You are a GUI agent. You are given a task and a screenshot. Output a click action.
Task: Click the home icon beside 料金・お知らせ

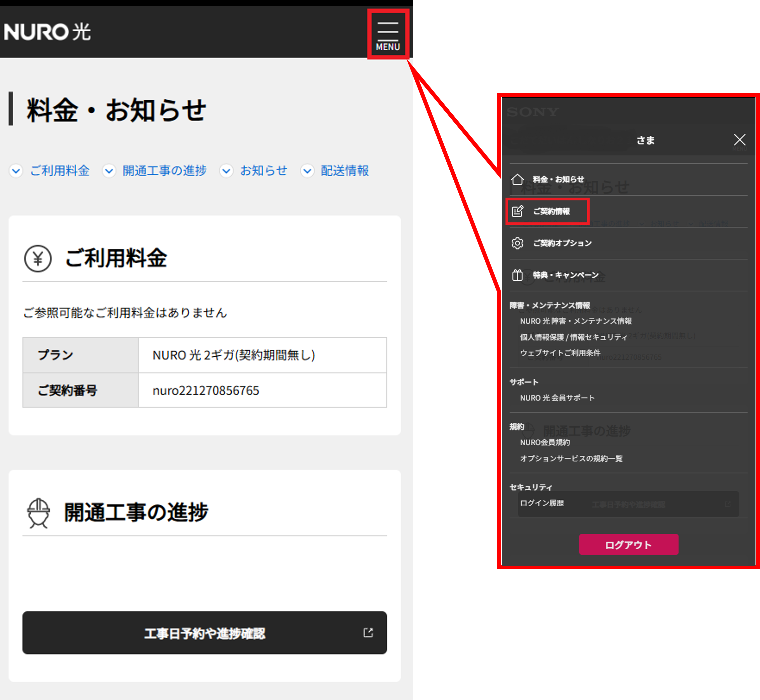point(517,179)
